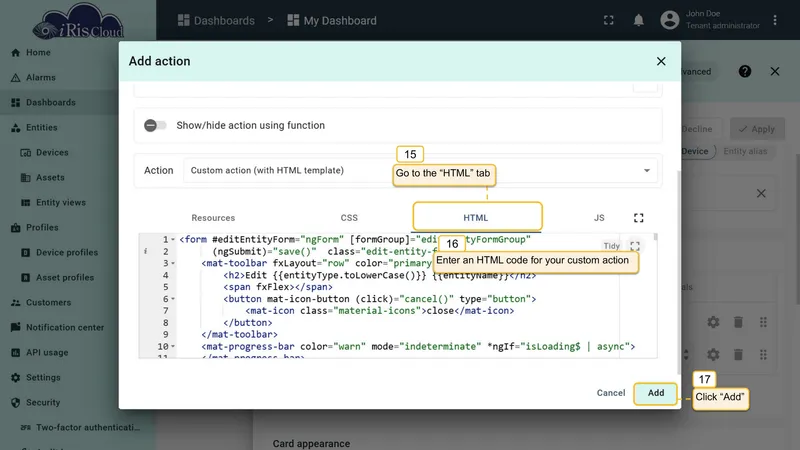Toggle fullscreen icon in top bar

click(x=608, y=20)
